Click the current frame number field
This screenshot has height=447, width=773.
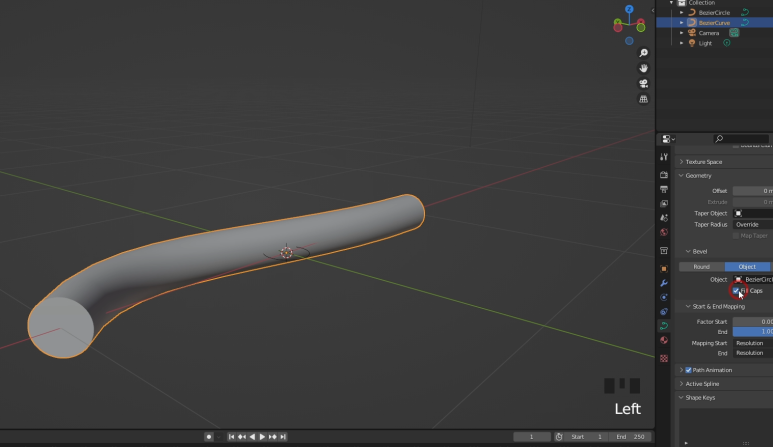pos(532,437)
